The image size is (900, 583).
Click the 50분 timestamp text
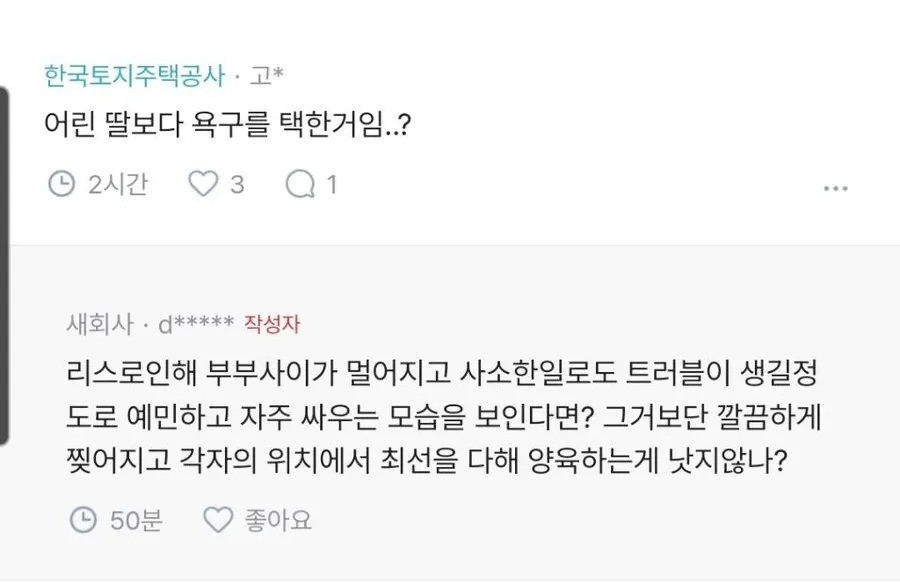[x=134, y=520]
